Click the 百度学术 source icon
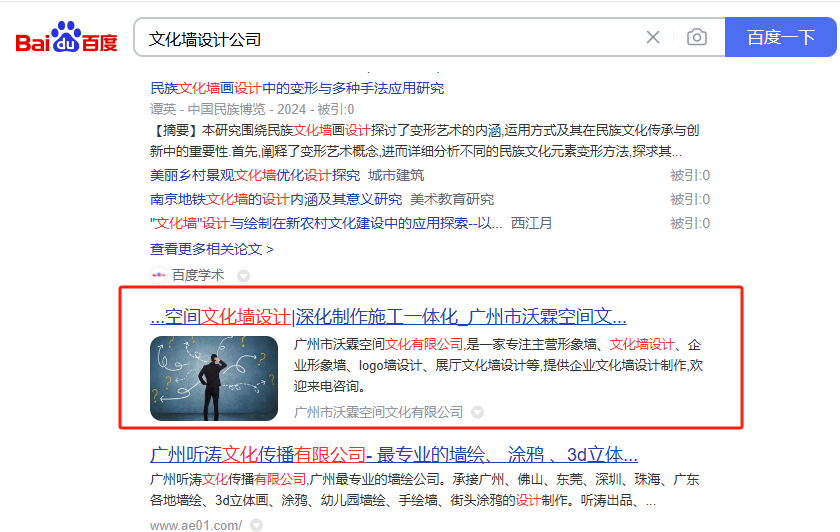840x532 pixels. (158, 275)
